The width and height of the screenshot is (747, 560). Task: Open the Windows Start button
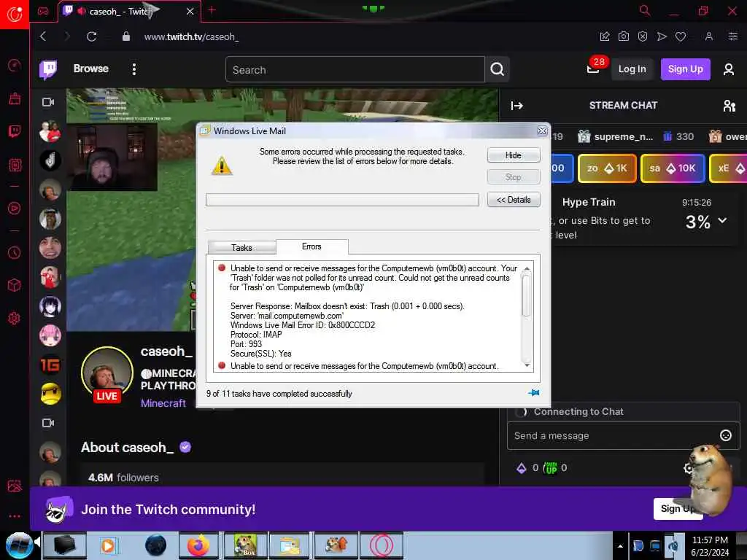[x=20, y=545]
